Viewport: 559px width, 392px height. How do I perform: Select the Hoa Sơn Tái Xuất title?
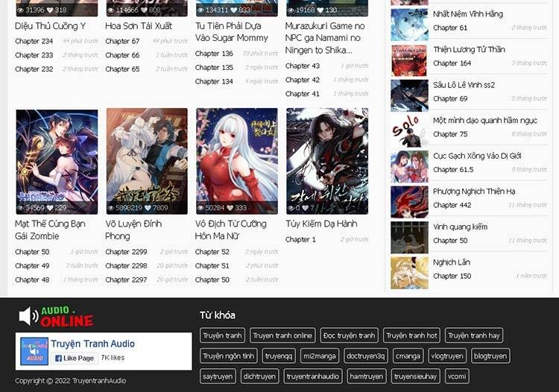click(139, 26)
